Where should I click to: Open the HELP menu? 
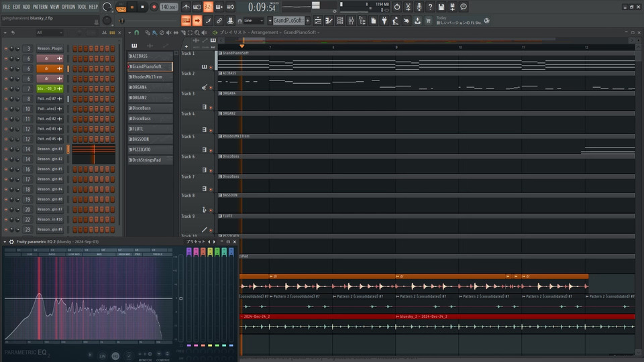93,7
